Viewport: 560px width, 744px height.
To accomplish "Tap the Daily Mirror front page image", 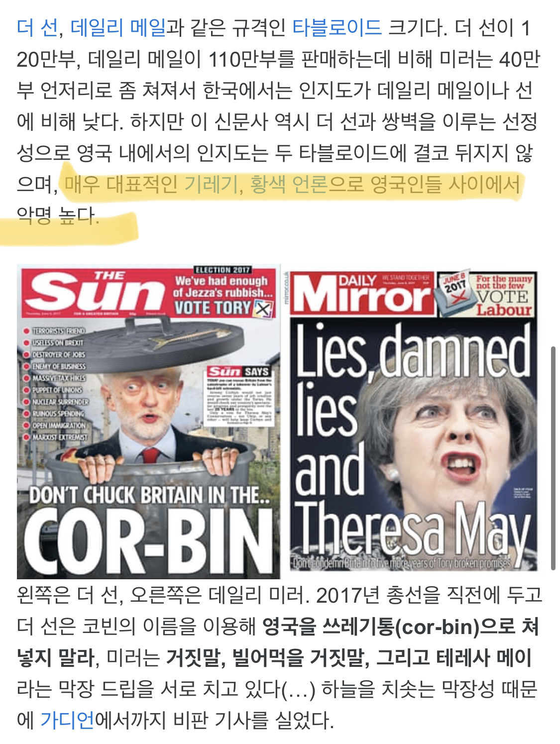I will [413, 421].
